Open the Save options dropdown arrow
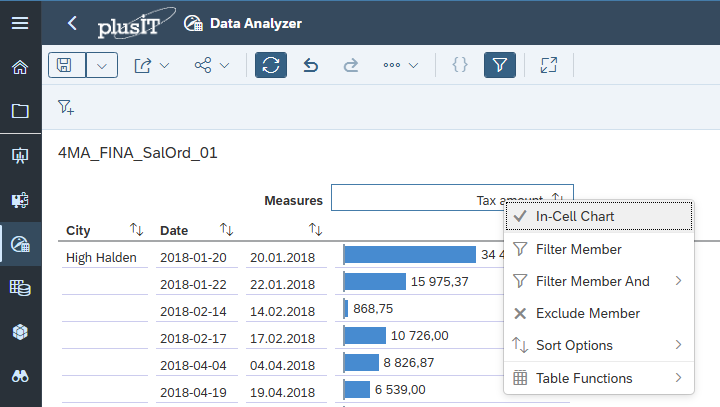The image size is (720, 407). tap(102, 65)
